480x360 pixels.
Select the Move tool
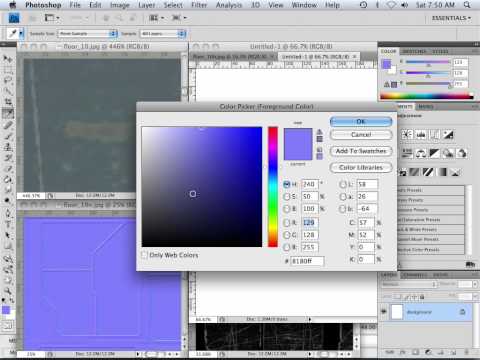coord(7,59)
